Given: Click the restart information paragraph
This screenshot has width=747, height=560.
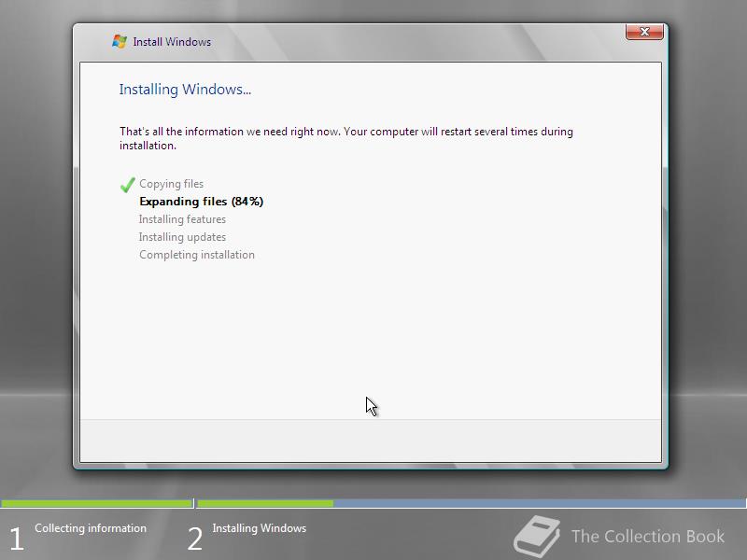Looking at the screenshot, I should 346,138.
